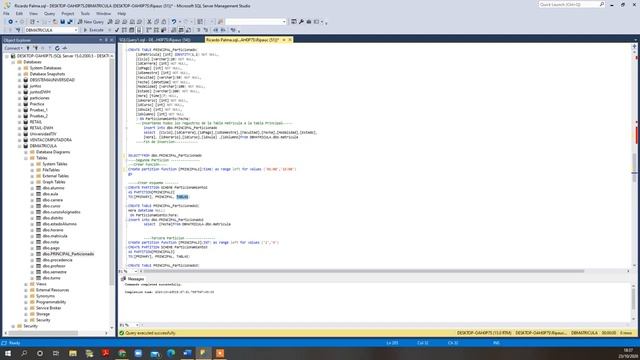The width and height of the screenshot is (640, 360).
Task: Click the Refresh icon in Object Explorer toolbar
Action: (x=57, y=48)
